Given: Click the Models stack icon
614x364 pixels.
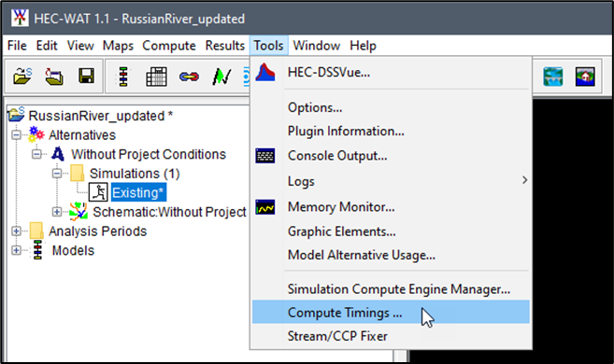Looking at the screenshot, I should 37,250.
